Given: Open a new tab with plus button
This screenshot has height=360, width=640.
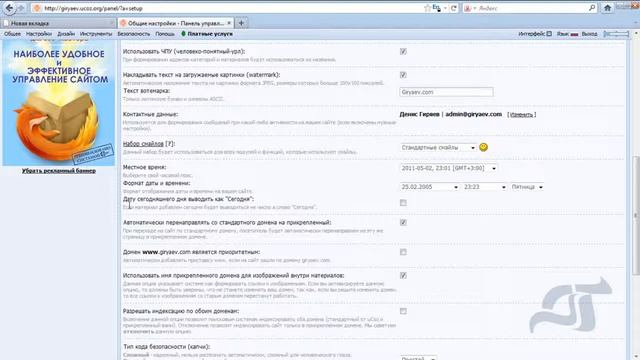Looking at the screenshot, I should pyautogui.click(x=241, y=23).
